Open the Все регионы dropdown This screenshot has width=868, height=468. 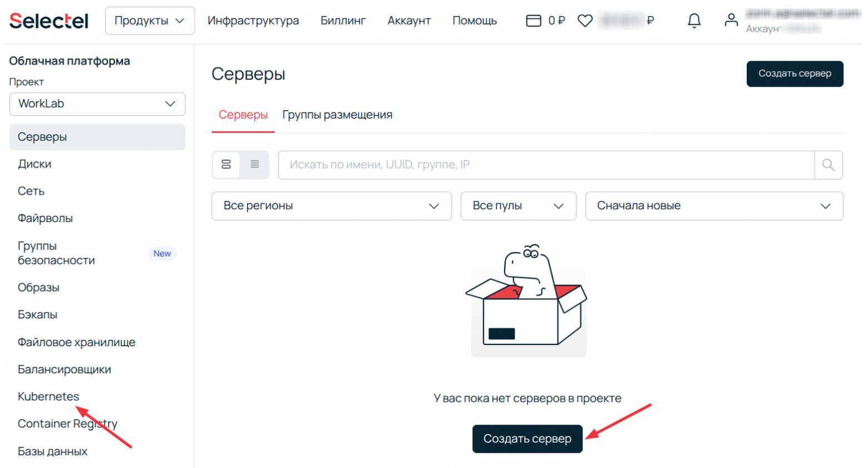(331, 206)
